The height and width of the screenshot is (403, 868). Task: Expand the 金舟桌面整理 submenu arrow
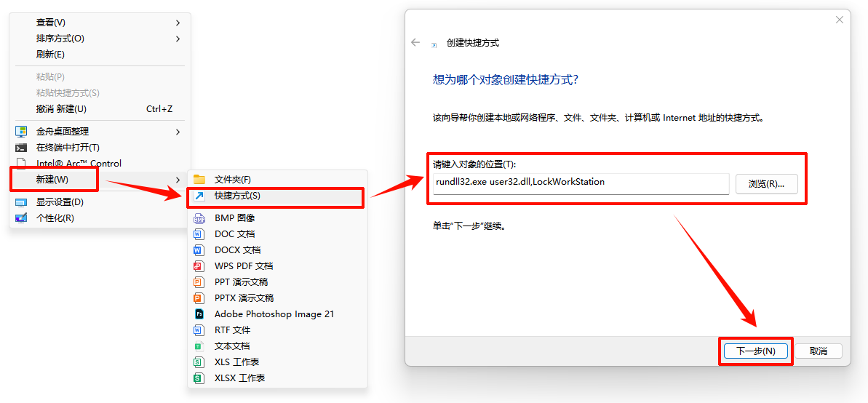pos(178,132)
